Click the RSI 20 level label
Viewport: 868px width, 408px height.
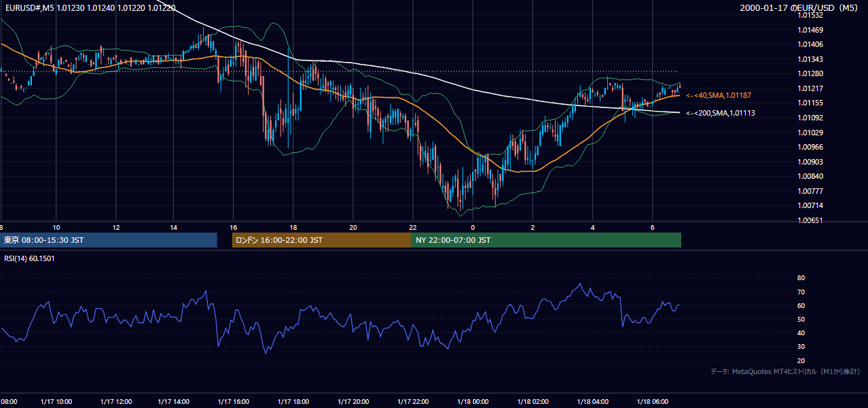[x=801, y=360]
